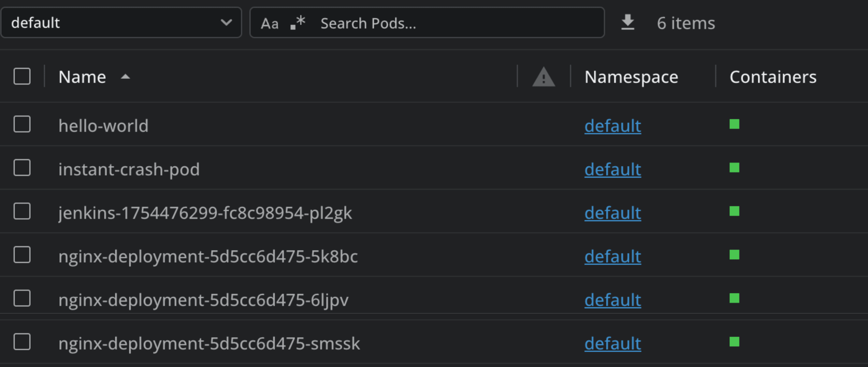Open the namespace dropdown
Screen dimensions: 868x367
tap(121, 22)
